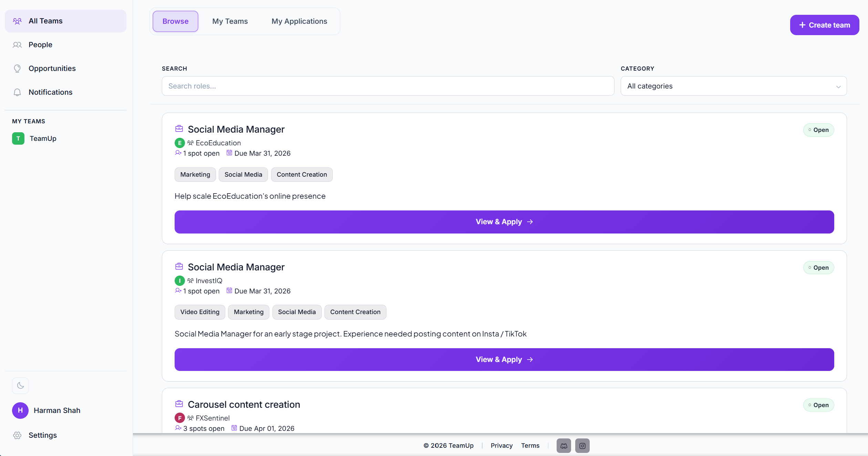868x456 pixels.
Task: Switch to the My Teams tab
Action: tap(230, 21)
